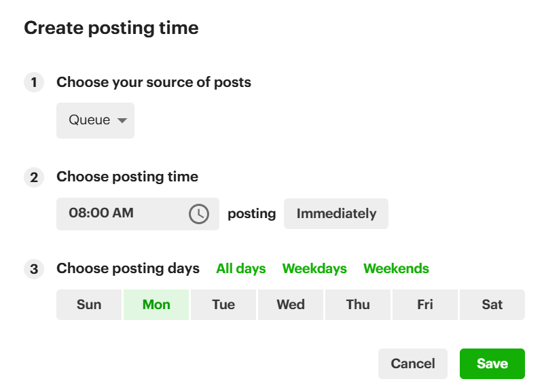The height and width of the screenshot is (392, 544).
Task: Click the step 3 number badge
Action: click(x=34, y=269)
